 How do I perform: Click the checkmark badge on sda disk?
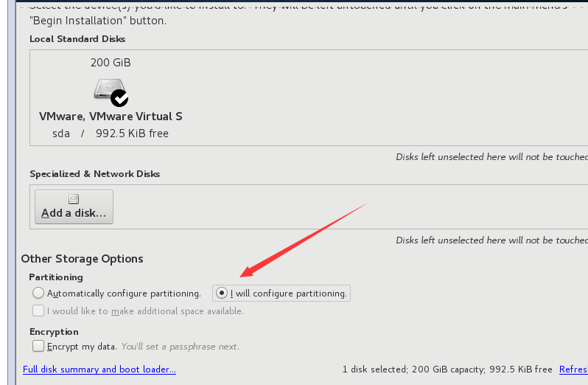[x=119, y=98]
